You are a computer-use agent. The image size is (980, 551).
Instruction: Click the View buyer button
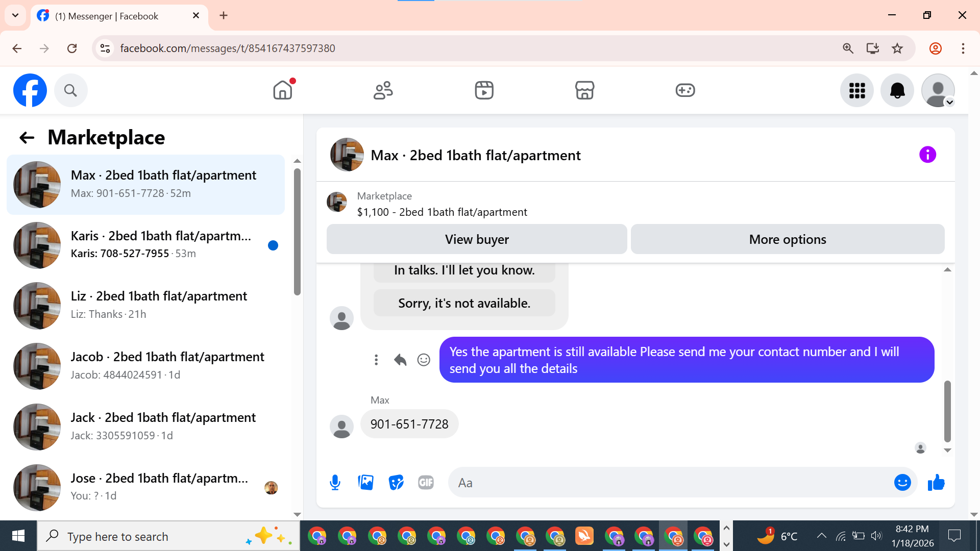476,239
